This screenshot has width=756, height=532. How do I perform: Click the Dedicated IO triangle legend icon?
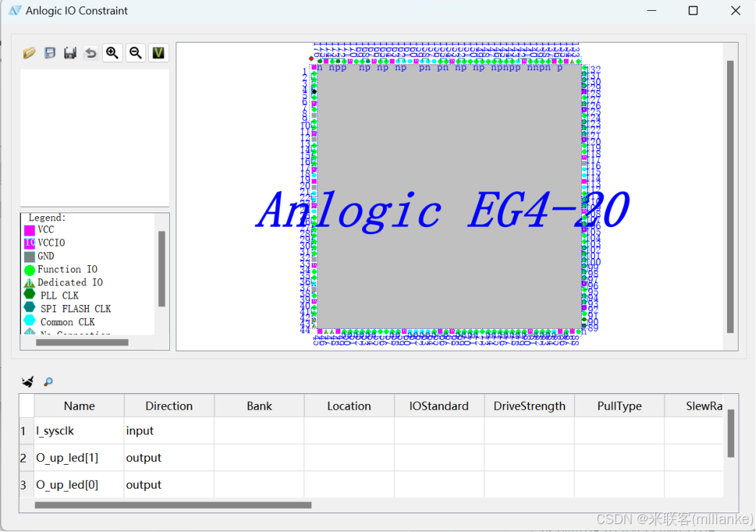[30, 283]
